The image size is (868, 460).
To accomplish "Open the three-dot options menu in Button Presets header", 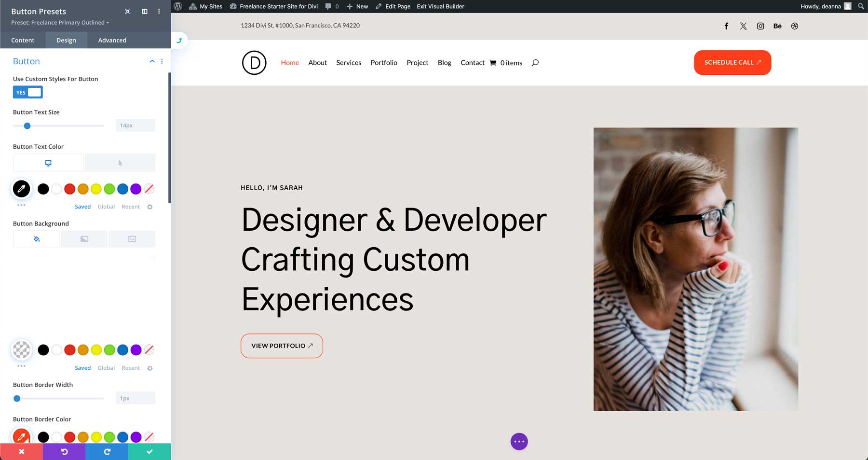I will click(159, 11).
